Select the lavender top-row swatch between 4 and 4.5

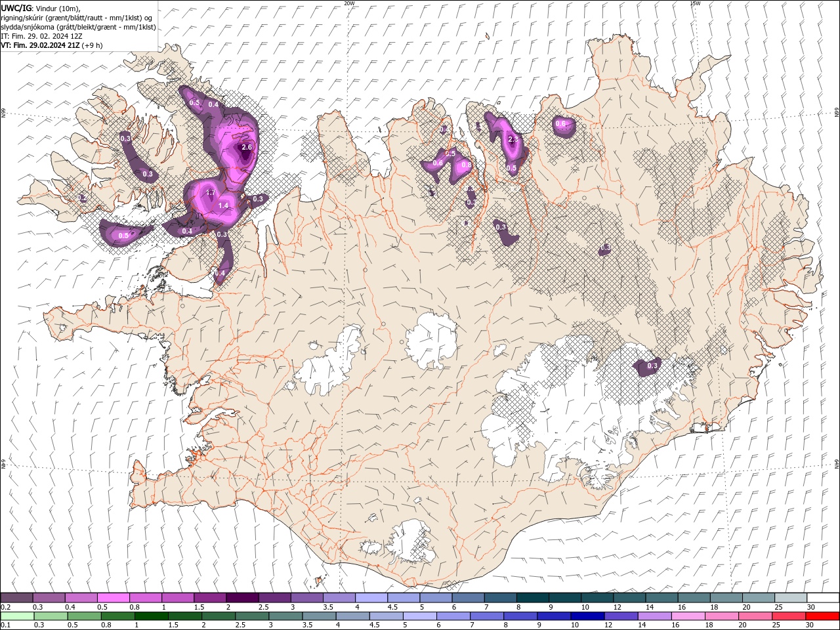(x=371, y=598)
